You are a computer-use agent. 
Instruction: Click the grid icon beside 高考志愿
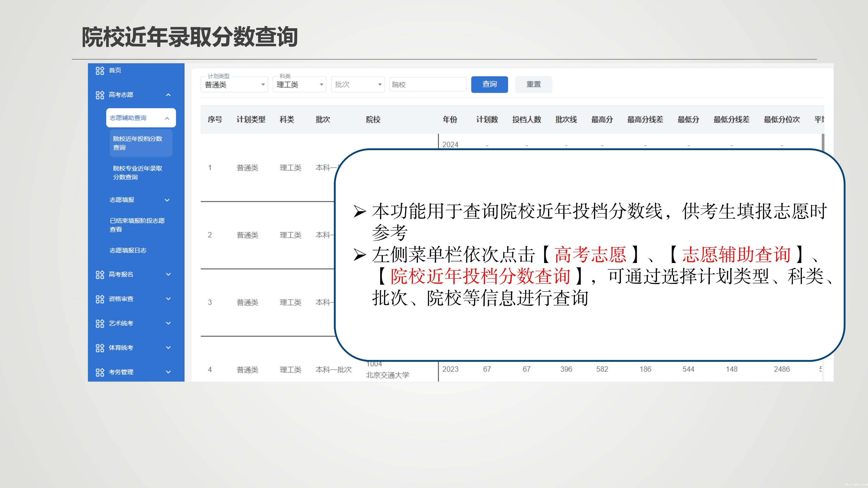100,95
